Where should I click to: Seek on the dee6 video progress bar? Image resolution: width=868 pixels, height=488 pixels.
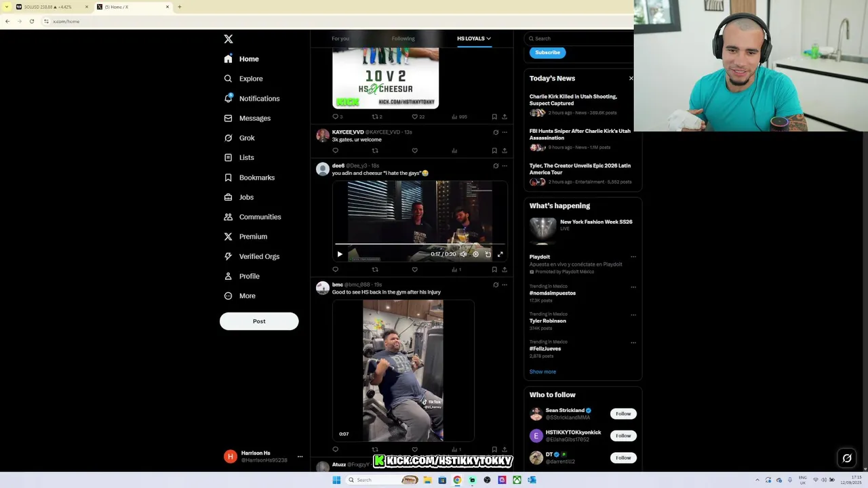point(420,243)
